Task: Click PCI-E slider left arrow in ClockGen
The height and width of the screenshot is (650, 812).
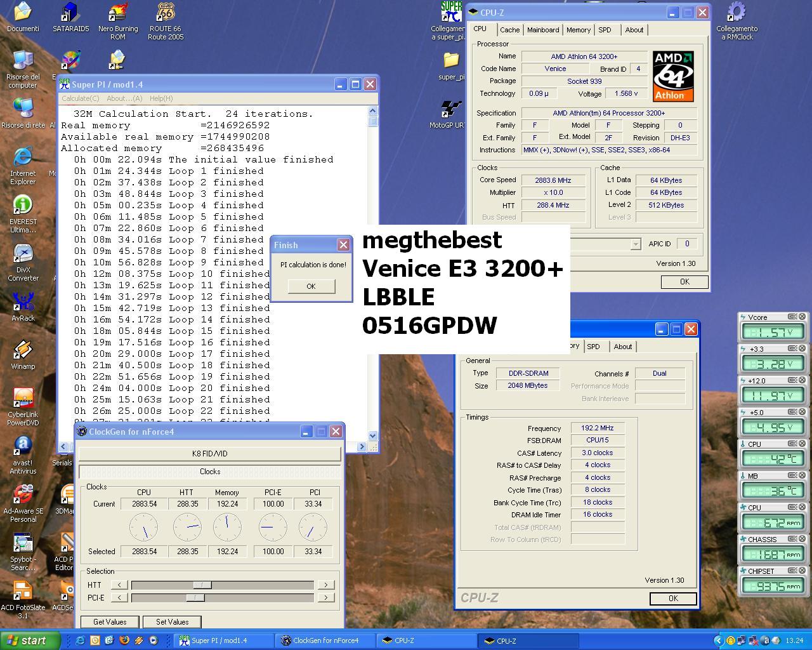Action: pos(119,598)
